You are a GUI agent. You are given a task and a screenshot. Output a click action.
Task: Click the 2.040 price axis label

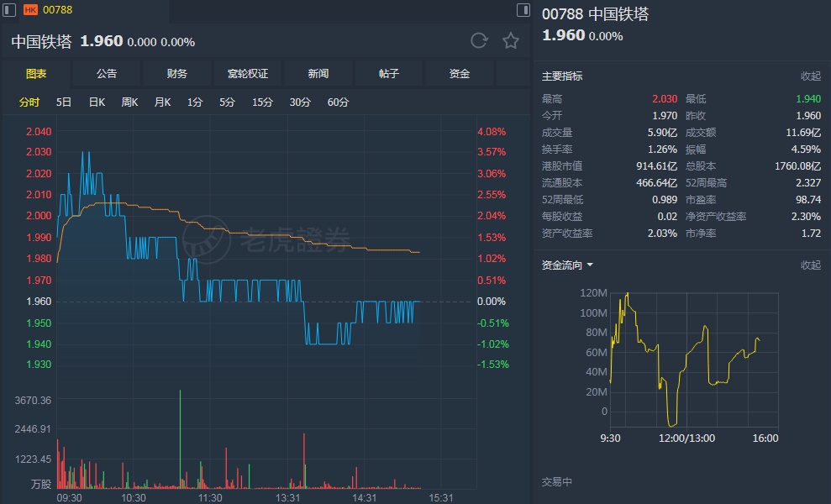click(39, 131)
